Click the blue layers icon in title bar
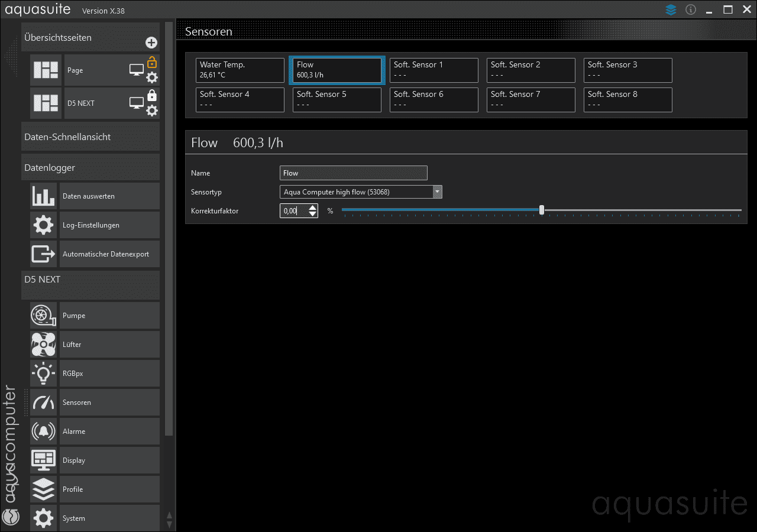This screenshot has height=532, width=757. click(671, 10)
